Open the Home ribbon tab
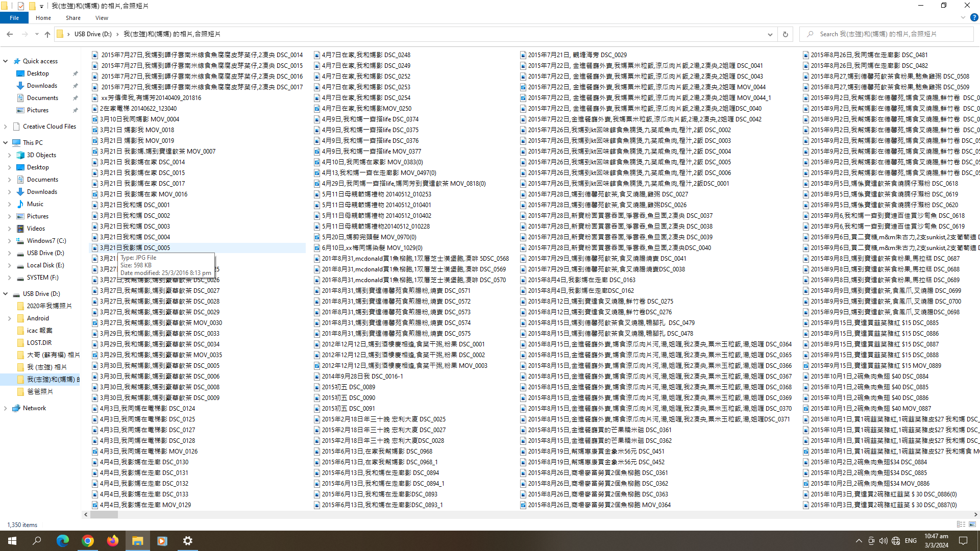 point(43,18)
